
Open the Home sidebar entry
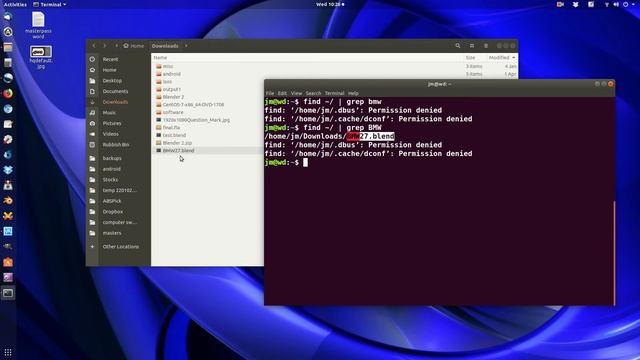coord(109,70)
